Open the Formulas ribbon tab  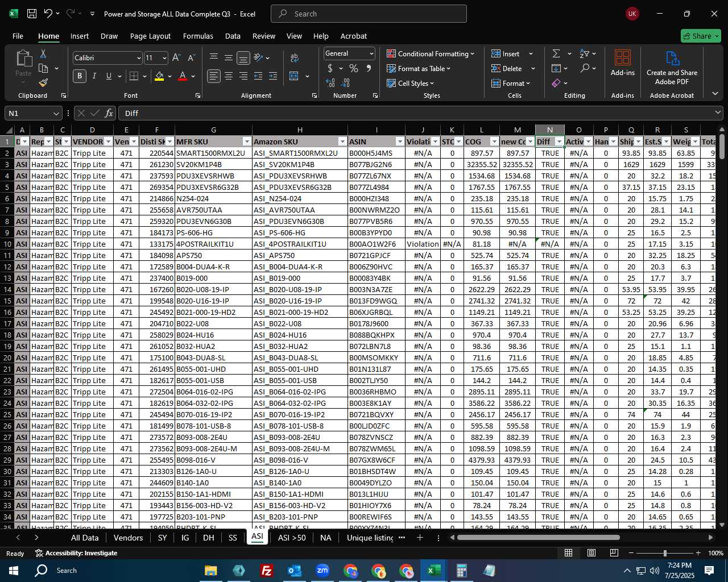[x=198, y=36]
